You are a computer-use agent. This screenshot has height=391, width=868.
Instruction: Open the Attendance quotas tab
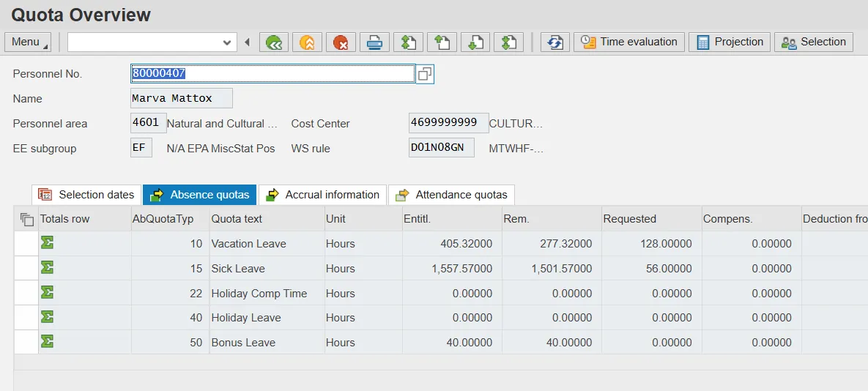[452, 195]
